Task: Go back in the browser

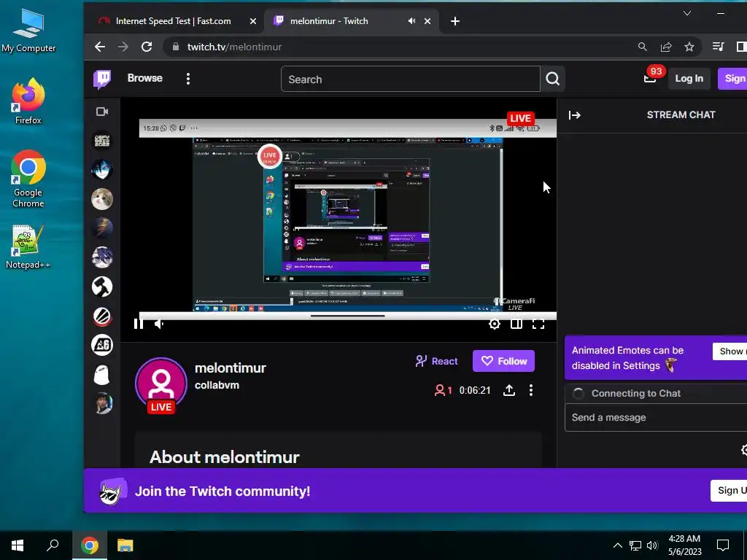Action: coord(99,47)
